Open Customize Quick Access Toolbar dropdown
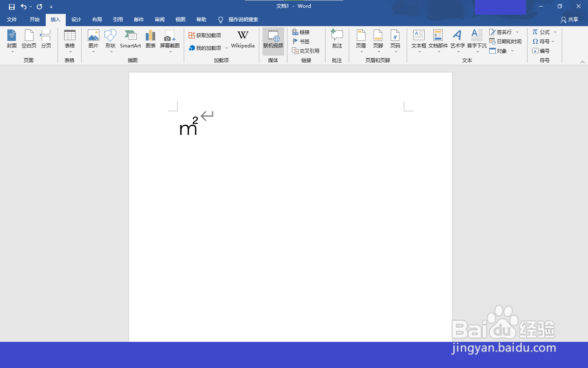Image resolution: width=588 pixels, height=368 pixels. coord(51,7)
